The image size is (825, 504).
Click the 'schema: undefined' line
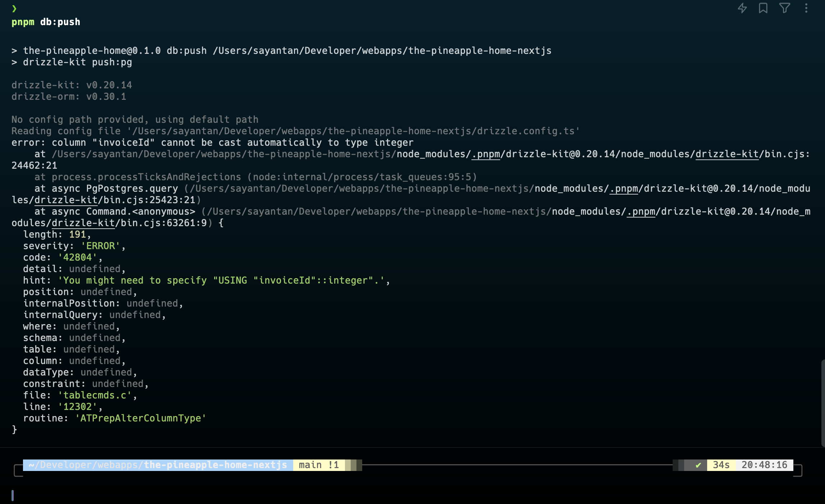point(75,338)
